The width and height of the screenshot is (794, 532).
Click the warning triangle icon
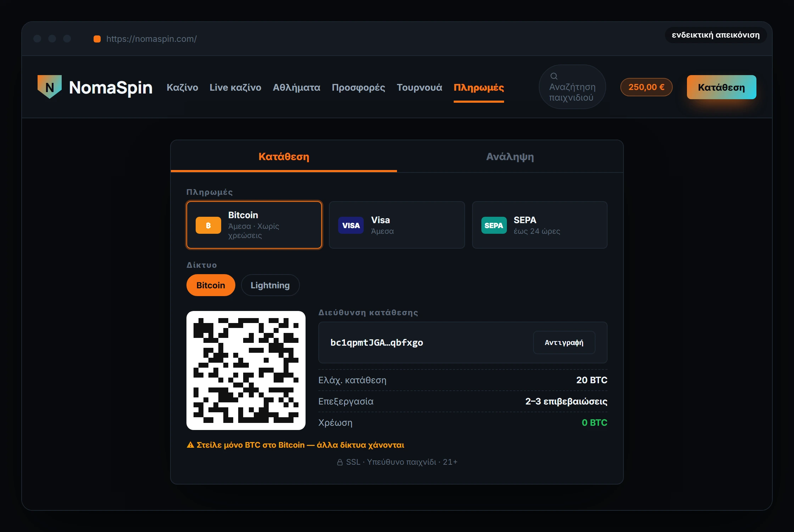click(190, 445)
